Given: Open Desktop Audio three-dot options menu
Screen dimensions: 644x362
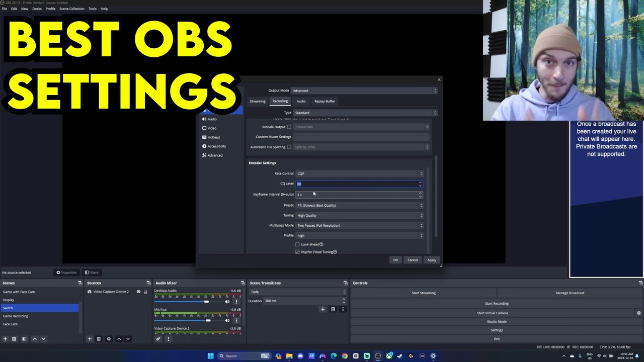Looking at the screenshot, I should click(236, 302).
